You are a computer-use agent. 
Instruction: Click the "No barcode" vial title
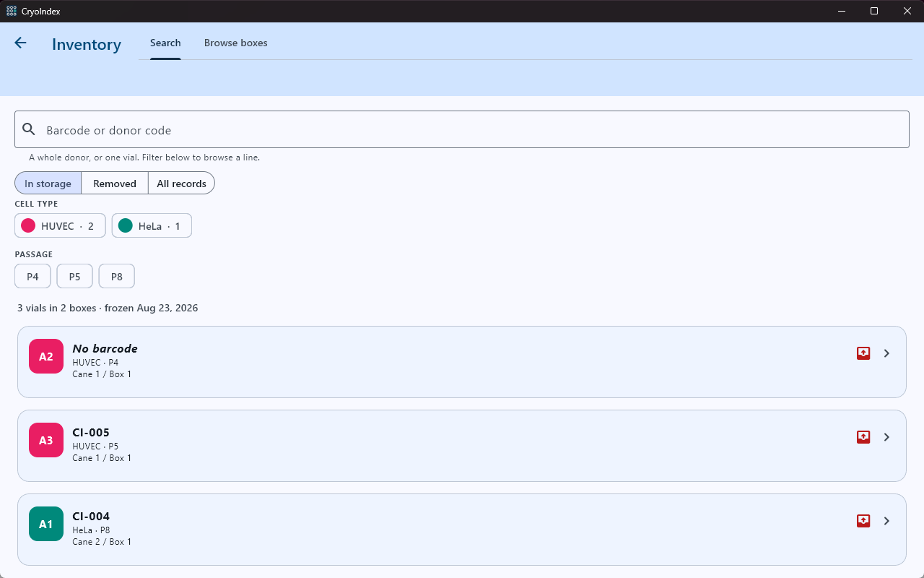(105, 348)
